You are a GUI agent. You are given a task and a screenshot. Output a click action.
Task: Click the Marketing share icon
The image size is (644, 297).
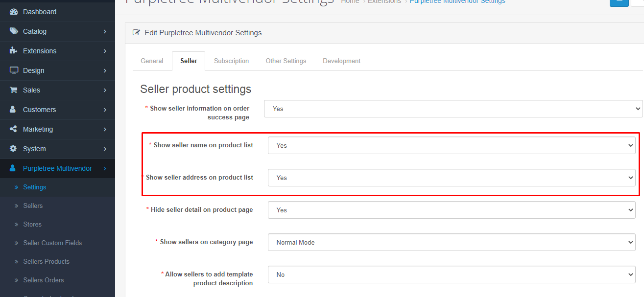click(14, 129)
